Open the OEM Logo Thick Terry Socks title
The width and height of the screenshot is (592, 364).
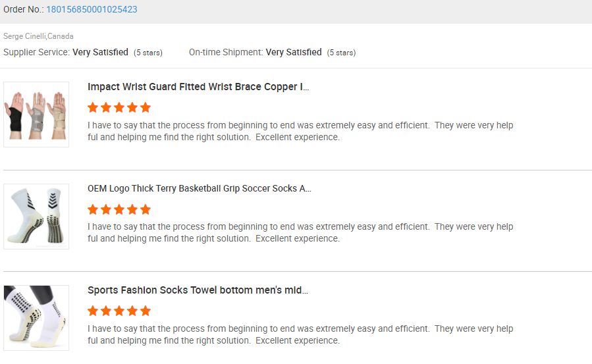(x=200, y=189)
